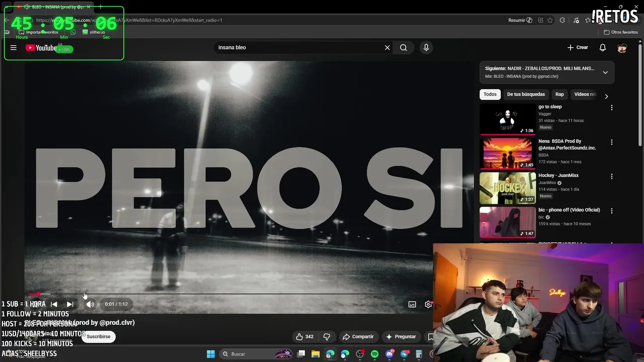
Task: Open the slither.io bookmark
Action: click(x=94, y=32)
